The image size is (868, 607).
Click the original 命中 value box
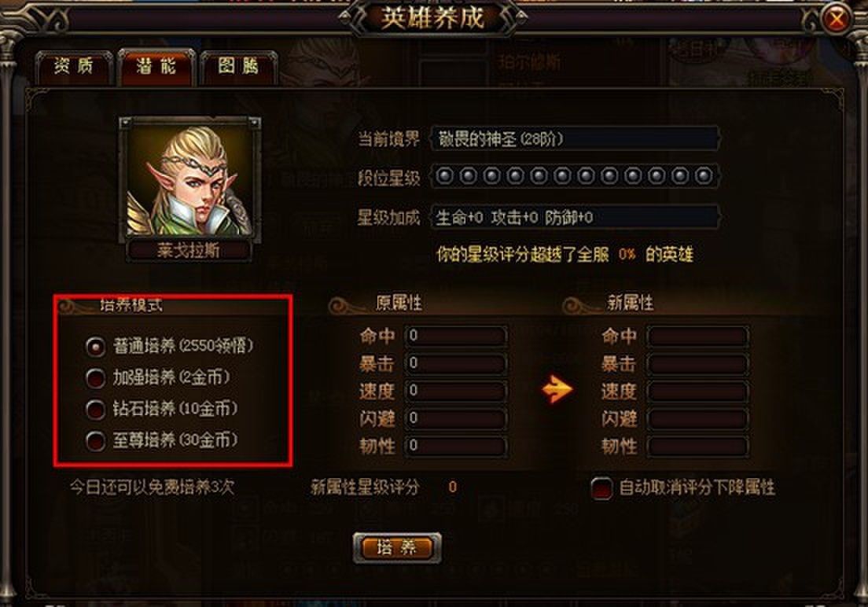click(x=455, y=336)
